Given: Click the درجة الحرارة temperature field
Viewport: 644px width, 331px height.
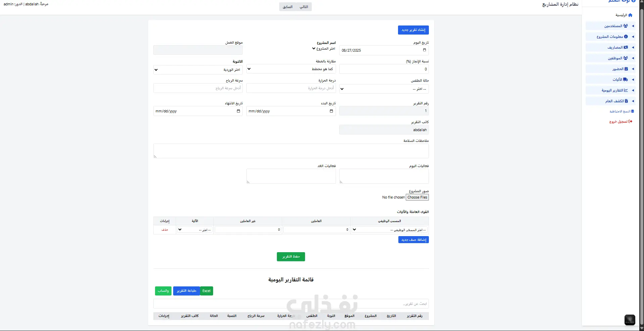Looking at the screenshot, I should (291, 88).
